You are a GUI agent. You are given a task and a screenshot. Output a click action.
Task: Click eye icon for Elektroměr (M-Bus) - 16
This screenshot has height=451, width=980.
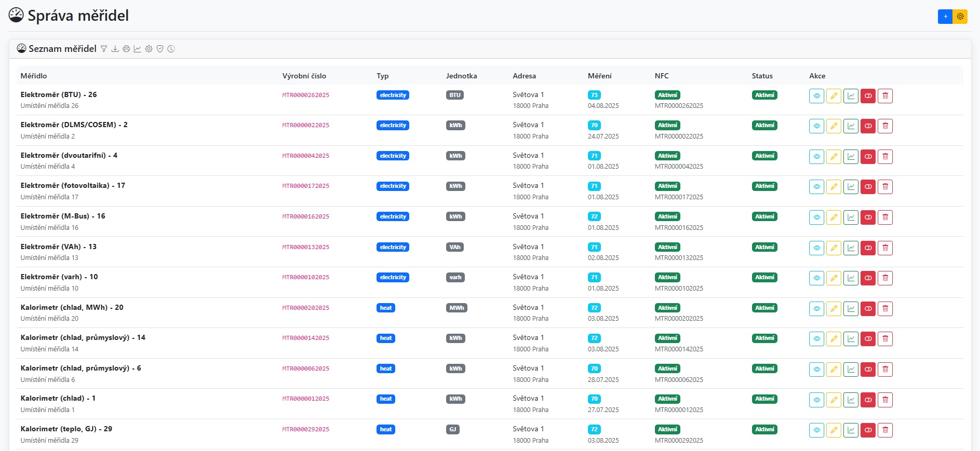pyautogui.click(x=816, y=217)
